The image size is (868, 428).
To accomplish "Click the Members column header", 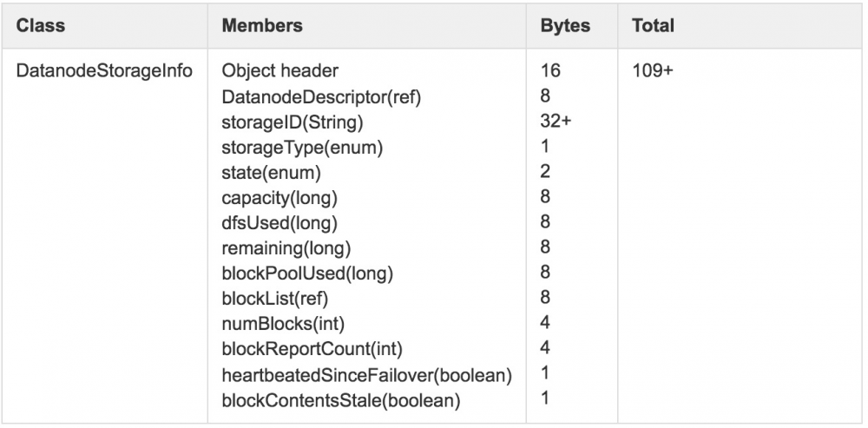I will point(262,26).
